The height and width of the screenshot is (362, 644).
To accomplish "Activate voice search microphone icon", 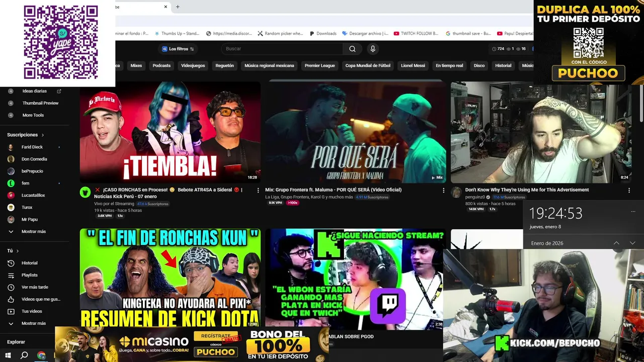I will click(x=373, y=49).
